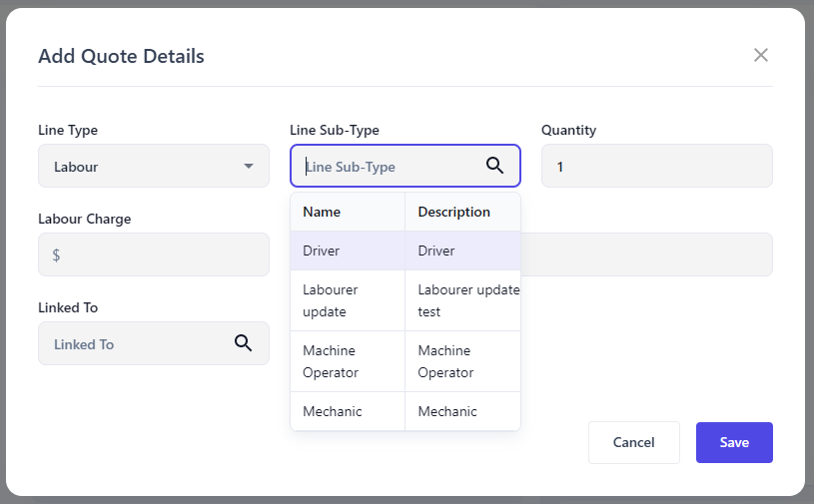The image size is (814, 504).
Task: Click the Line Sub-Type search magnifier icon
Action: click(x=494, y=166)
